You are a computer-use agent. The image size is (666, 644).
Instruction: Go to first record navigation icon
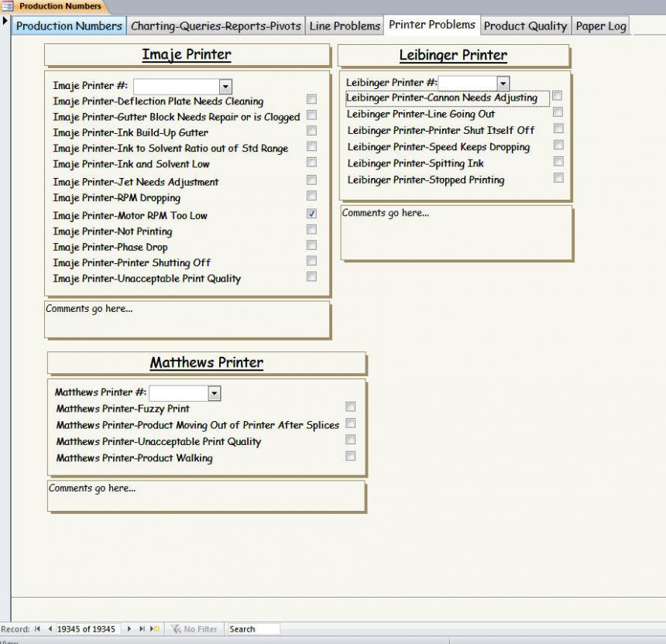(x=37, y=629)
